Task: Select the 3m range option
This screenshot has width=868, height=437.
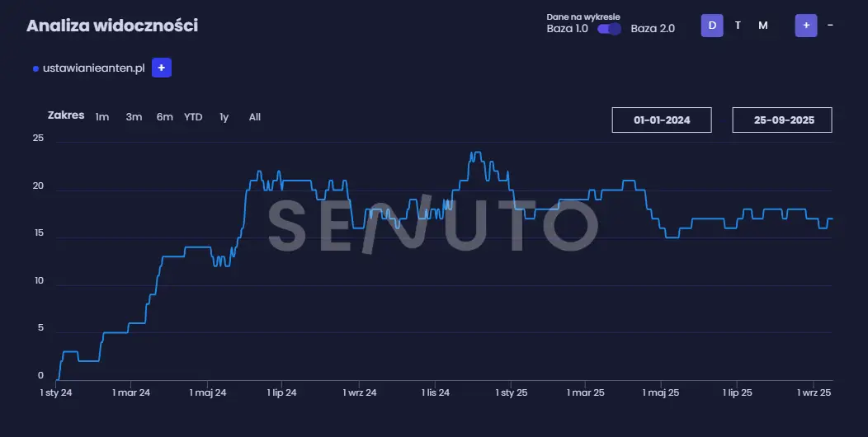Action: point(134,117)
